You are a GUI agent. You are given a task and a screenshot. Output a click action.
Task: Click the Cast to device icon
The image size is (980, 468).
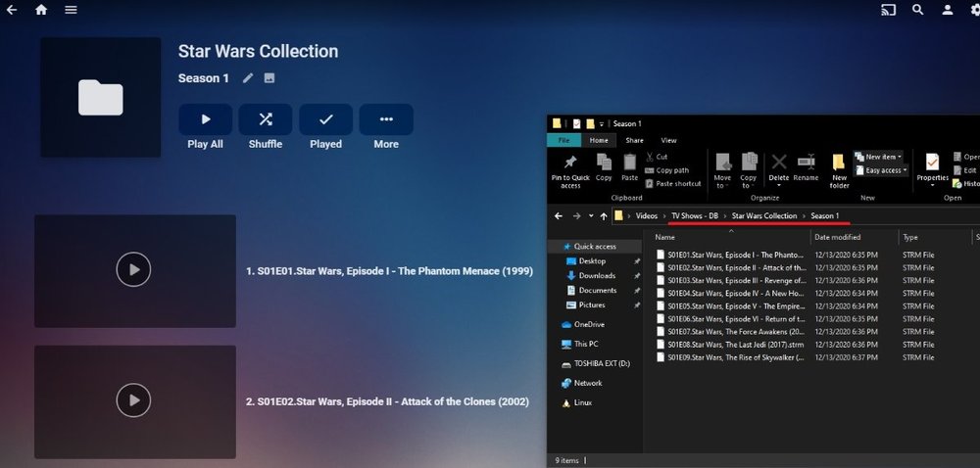[x=889, y=10]
